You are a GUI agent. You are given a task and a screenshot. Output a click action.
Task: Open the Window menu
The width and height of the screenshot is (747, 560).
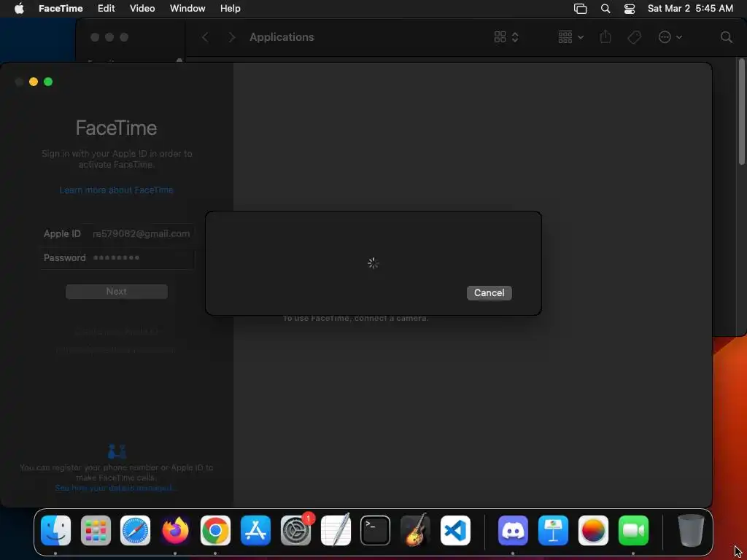click(x=187, y=9)
